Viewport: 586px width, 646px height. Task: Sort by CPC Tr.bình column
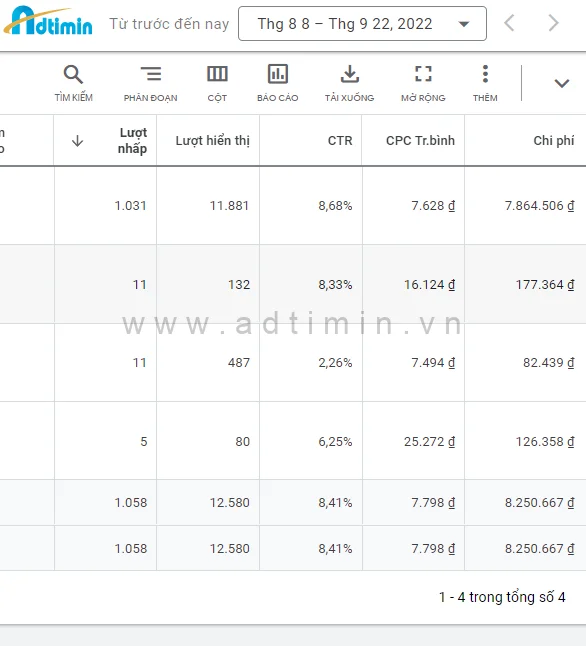420,140
